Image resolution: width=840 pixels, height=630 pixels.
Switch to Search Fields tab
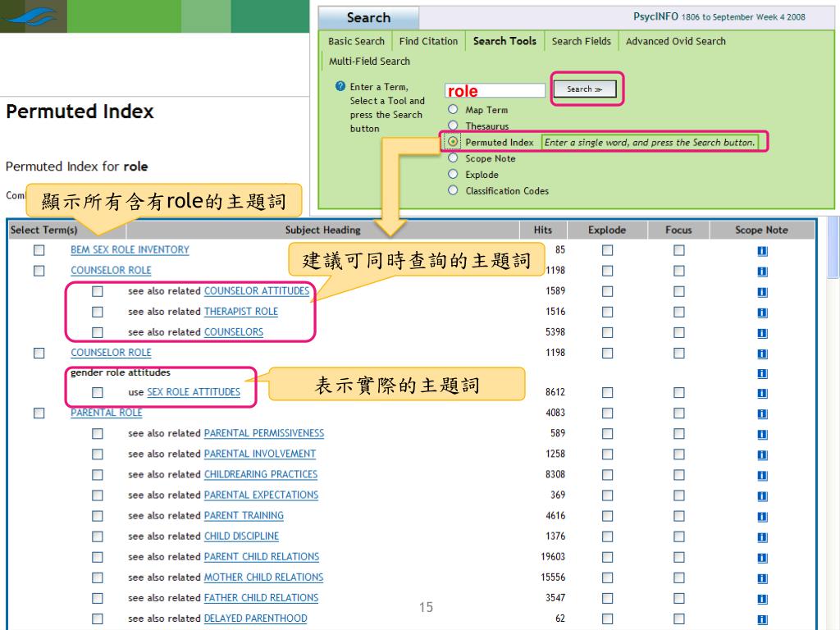(x=582, y=41)
